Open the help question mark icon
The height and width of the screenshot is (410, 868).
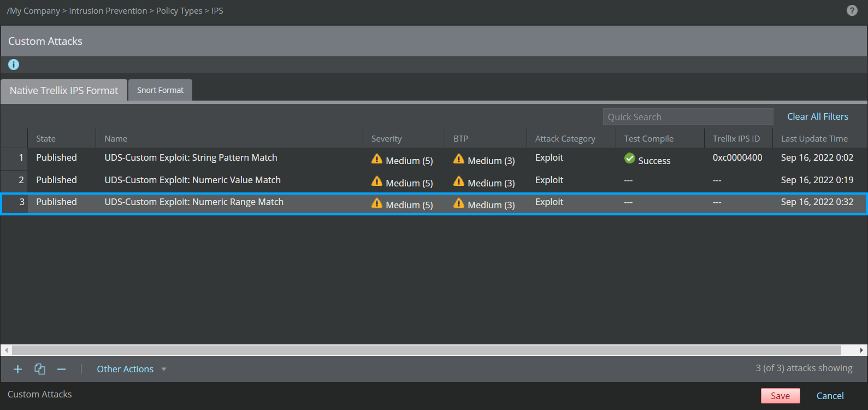tap(852, 10)
